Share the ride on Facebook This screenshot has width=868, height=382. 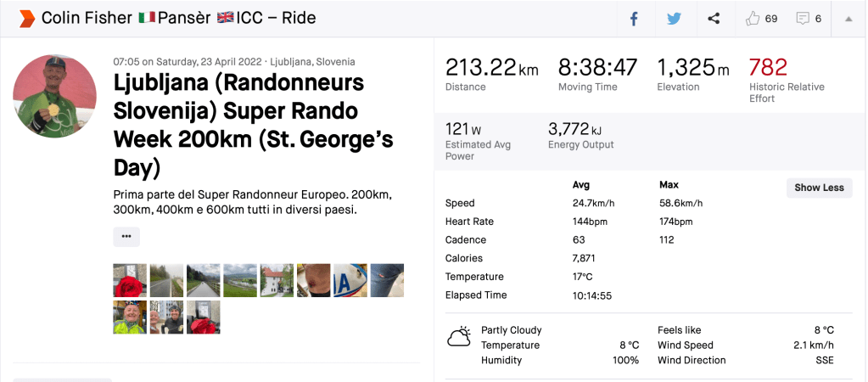tap(634, 19)
